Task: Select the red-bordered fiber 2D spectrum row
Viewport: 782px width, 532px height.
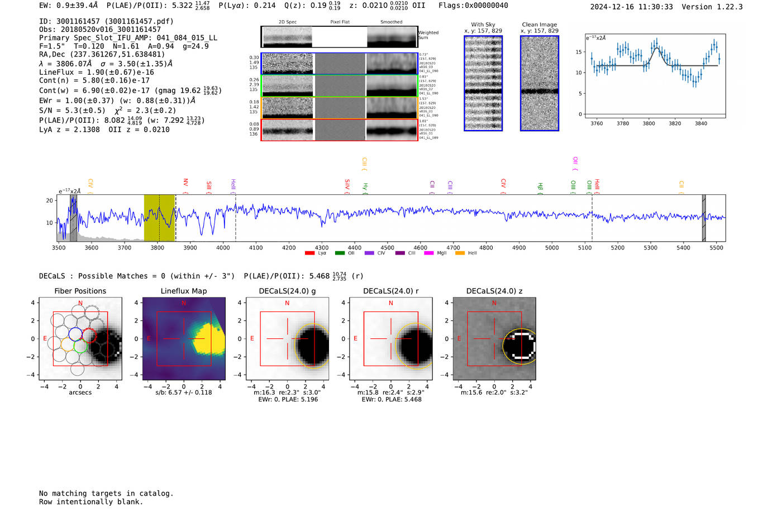Action: click(x=339, y=130)
